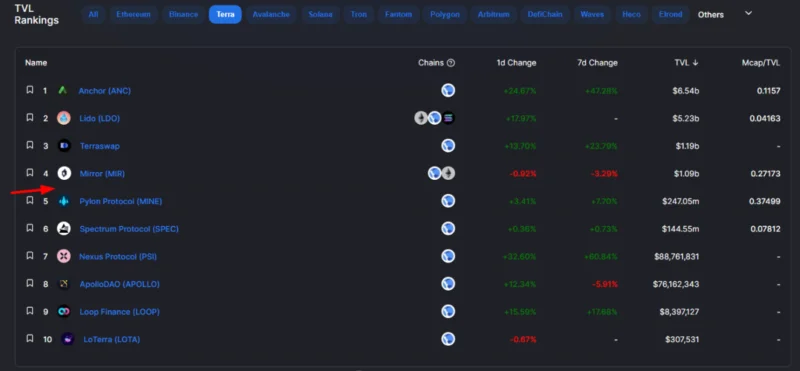
Task: Click Terra chain icon in Nexus Protocol row
Action: coord(448,256)
